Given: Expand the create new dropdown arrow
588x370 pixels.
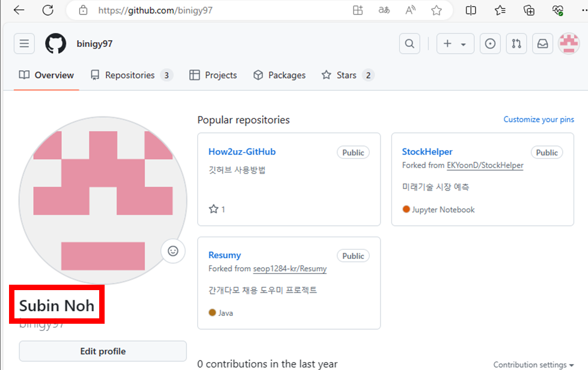Looking at the screenshot, I should point(464,44).
